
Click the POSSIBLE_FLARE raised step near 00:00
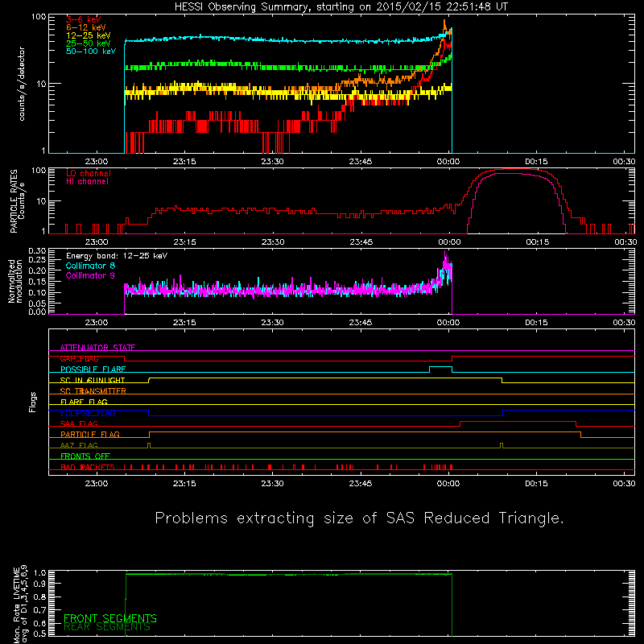440,367
